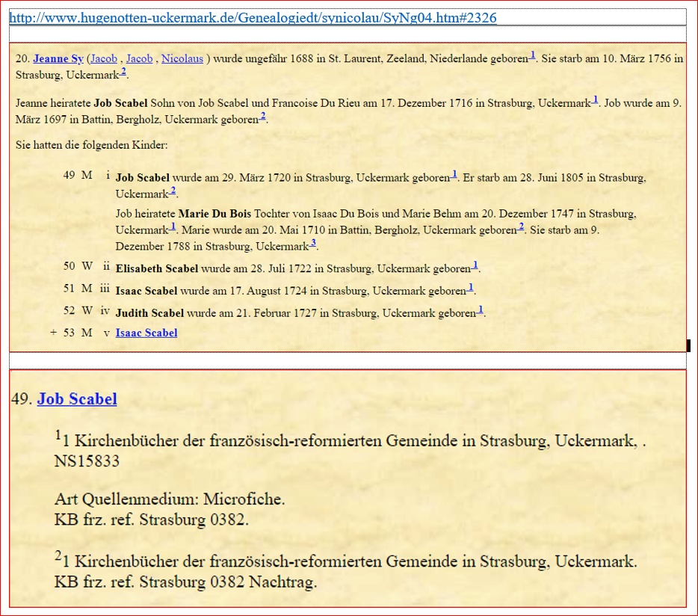Follow the first Jacob ancestor link
Viewport: 698px width, 616px height.
click(104, 59)
